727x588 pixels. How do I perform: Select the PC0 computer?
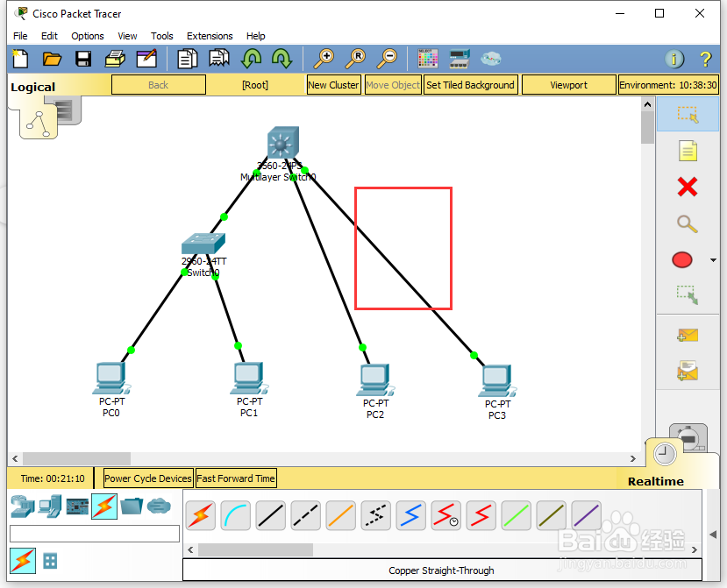point(111,379)
